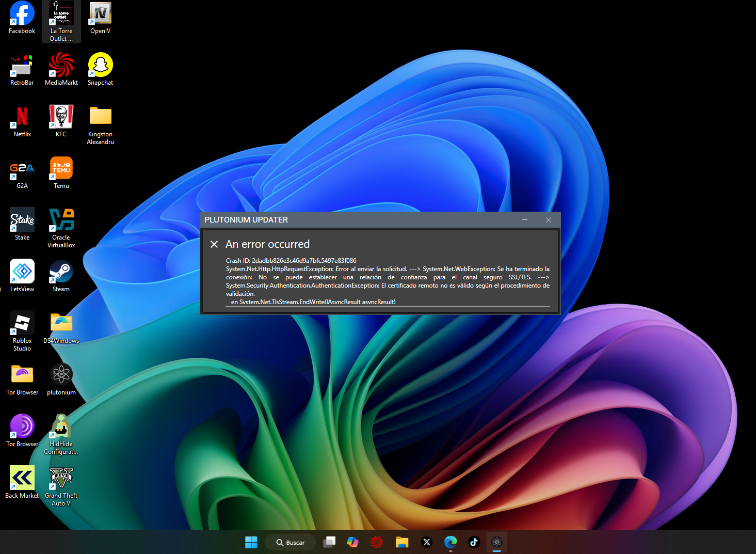Open Copilot from the taskbar
756x554 pixels.
353,542
